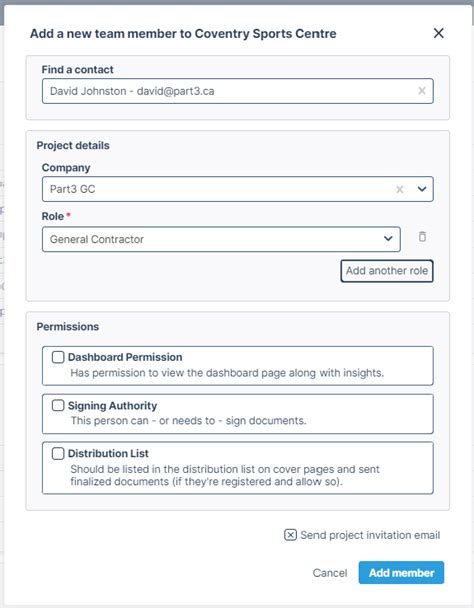This screenshot has width=474, height=608.
Task: Tick the Distribution List checkbox
Action: 58,453
